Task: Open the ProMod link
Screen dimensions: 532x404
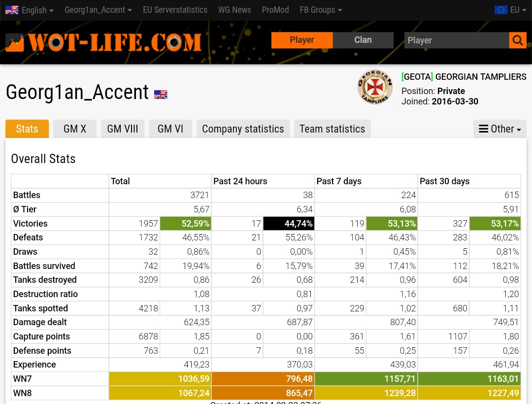Action: (x=275, y=10)
